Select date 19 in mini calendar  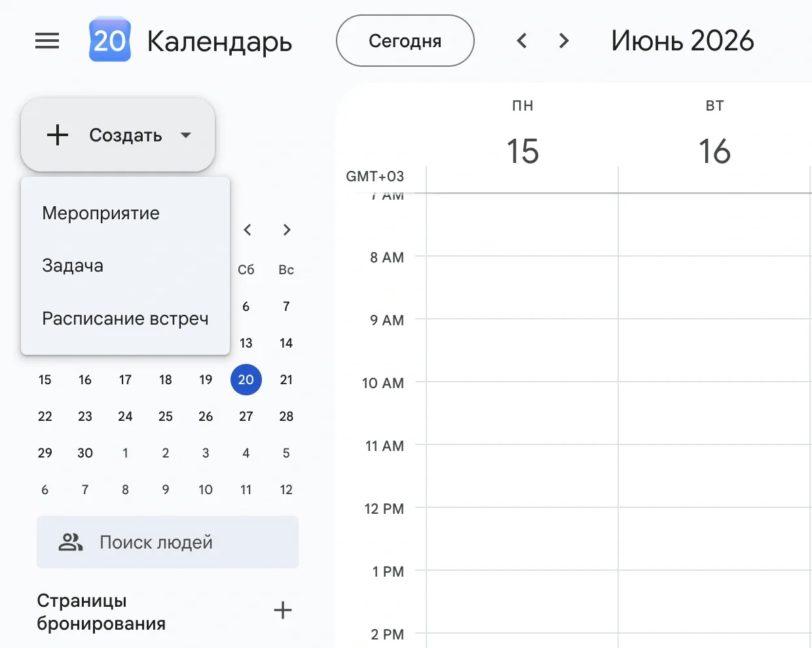(x=206, y=380)
